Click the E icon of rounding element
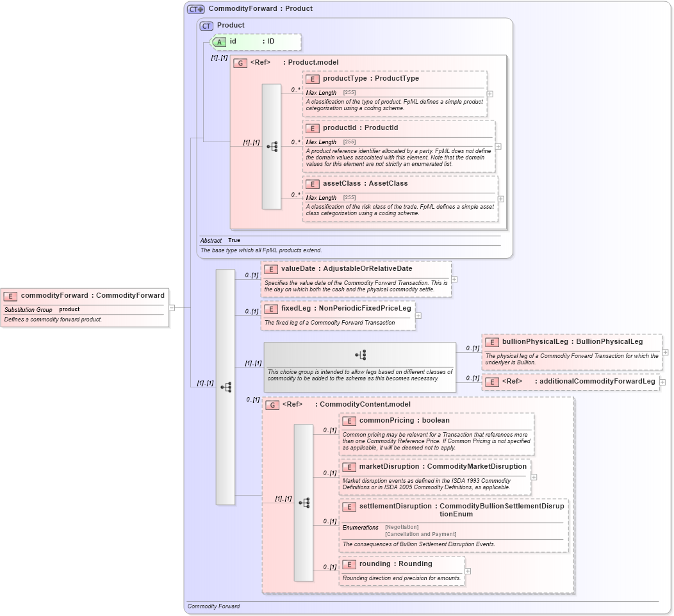This screenshot has height=616, width=674. point(349,564)
